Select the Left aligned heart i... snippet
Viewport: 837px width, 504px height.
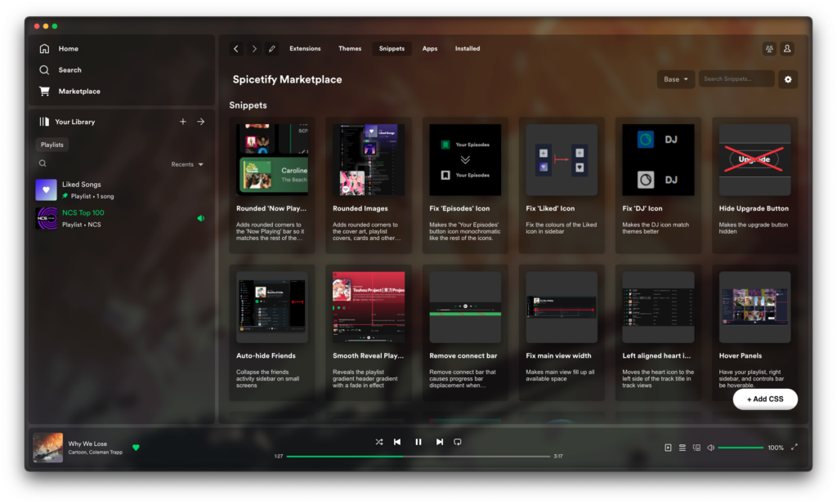(658, 332)
